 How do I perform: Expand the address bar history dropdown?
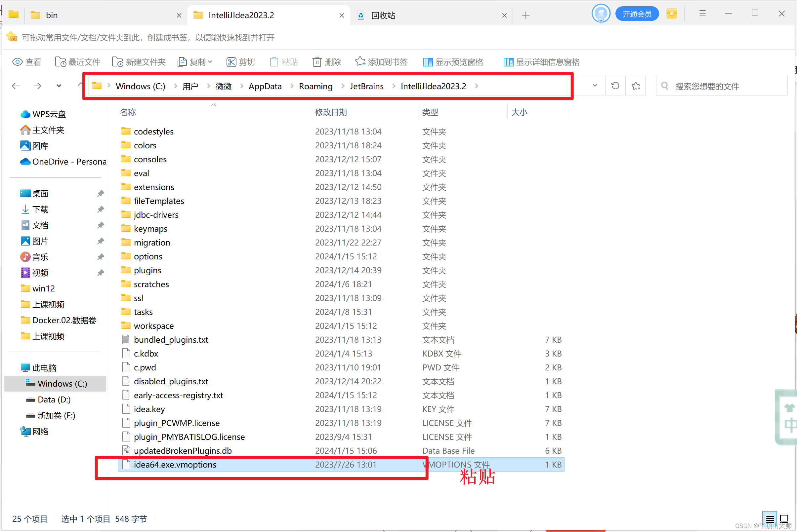click(595, 86)
